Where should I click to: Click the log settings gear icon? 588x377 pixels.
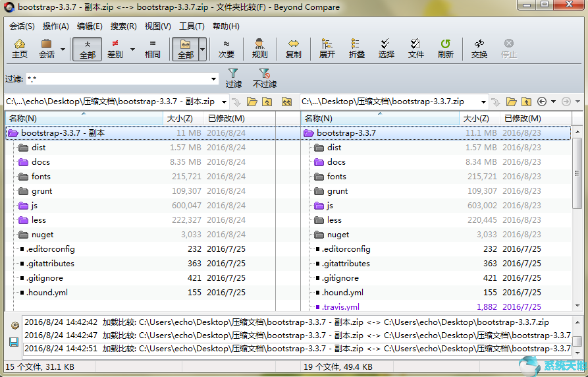coord(14,325)
